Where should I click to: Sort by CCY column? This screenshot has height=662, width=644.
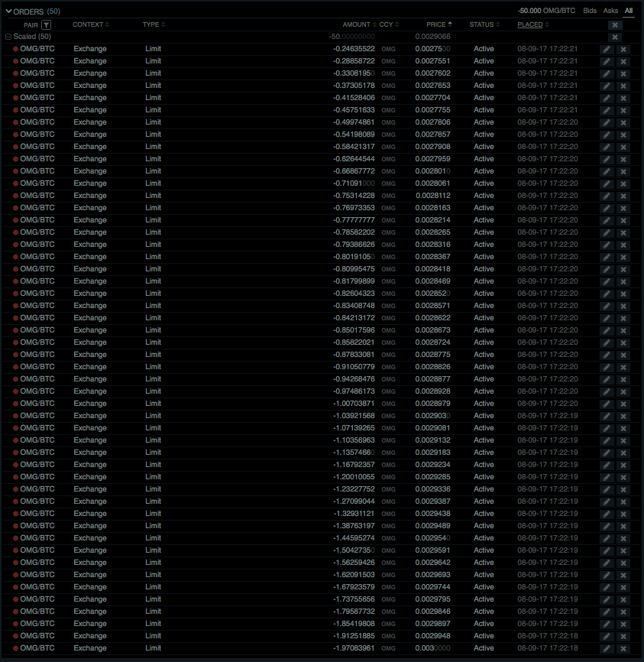click(x=389, y=24)
